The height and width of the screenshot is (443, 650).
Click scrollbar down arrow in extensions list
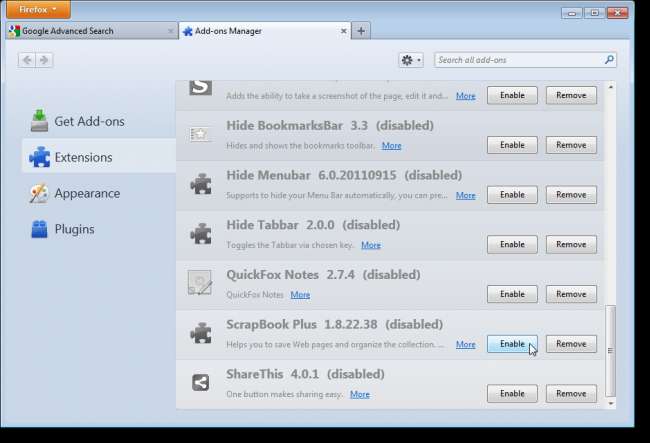pyautogui.click(x=611, y=403)
